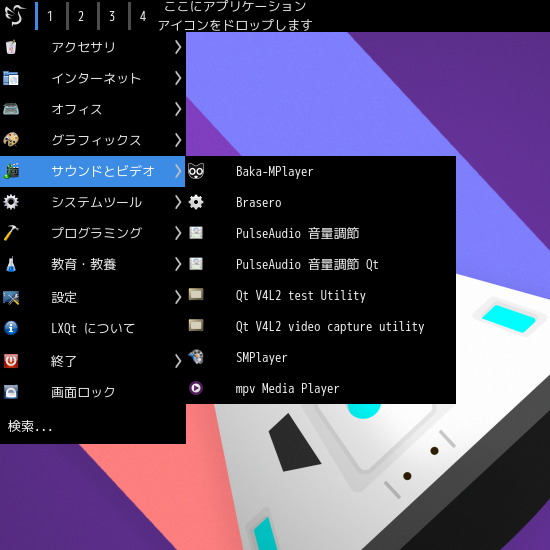The image size is (550, 550).
Task: Click the Baka-MPlayer owl icon
Action: (x=196, y=171)
